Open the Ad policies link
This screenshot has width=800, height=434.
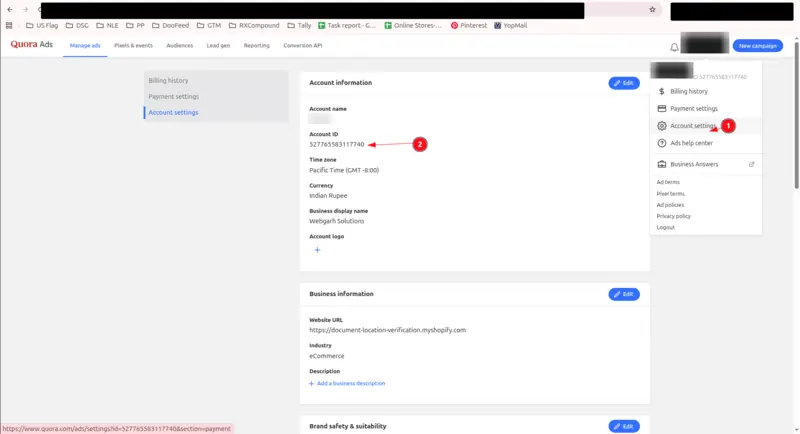pos(670,205)
